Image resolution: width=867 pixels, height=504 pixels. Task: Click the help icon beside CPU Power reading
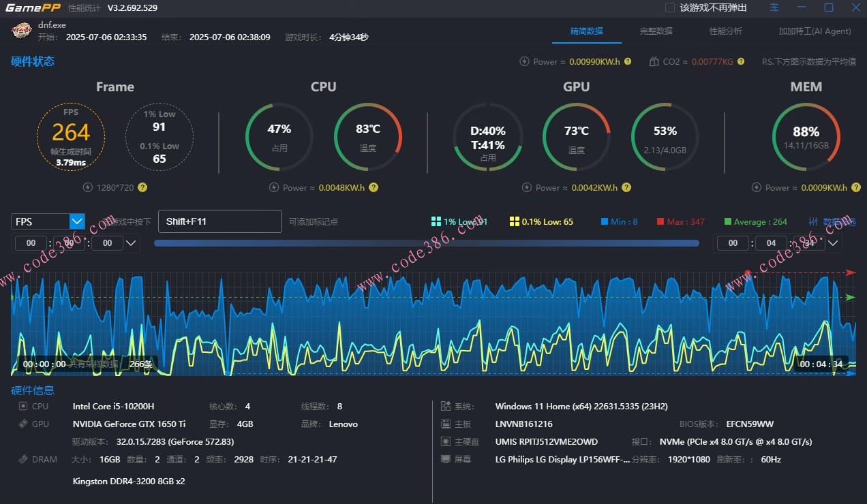pyautogui.click(x=374, y=187)
